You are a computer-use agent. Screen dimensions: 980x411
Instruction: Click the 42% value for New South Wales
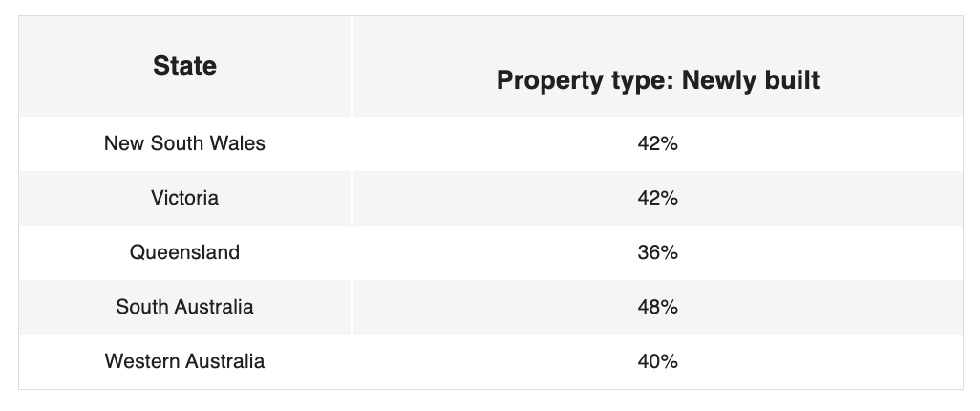point(657,144)
